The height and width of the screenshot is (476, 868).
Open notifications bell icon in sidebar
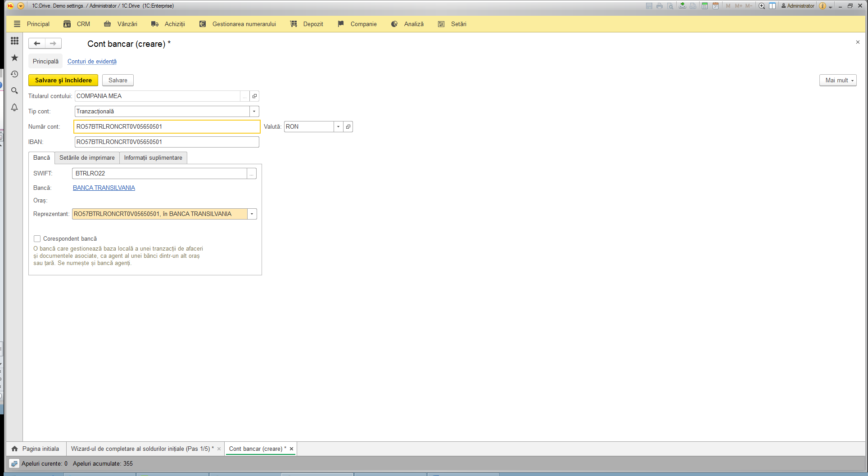[14, 107]
